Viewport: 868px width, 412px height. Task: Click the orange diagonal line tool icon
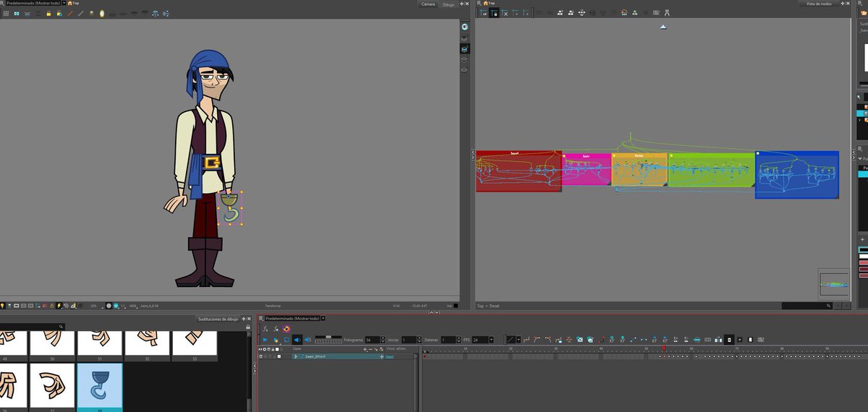tap(70, 14)
